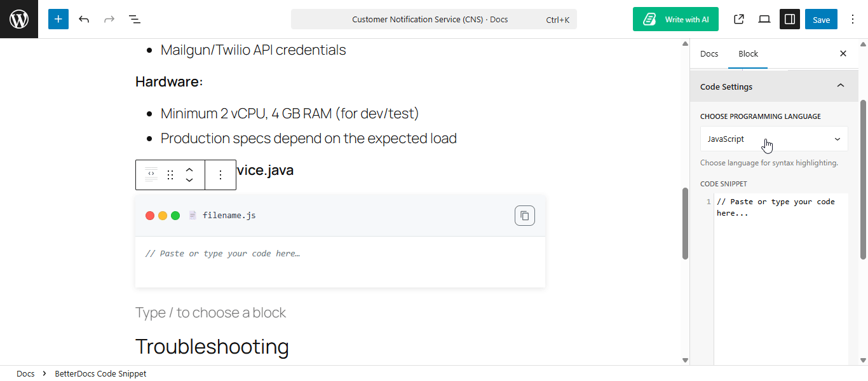Click the code snippet block type icon

click(151, 175)
